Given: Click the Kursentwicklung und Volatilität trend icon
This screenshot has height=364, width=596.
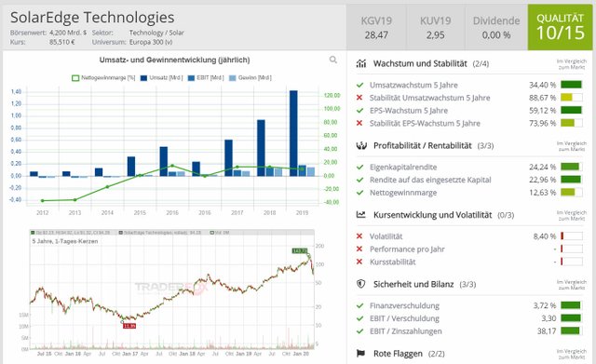Looking at the screenshot, I should tap(360, 215).
